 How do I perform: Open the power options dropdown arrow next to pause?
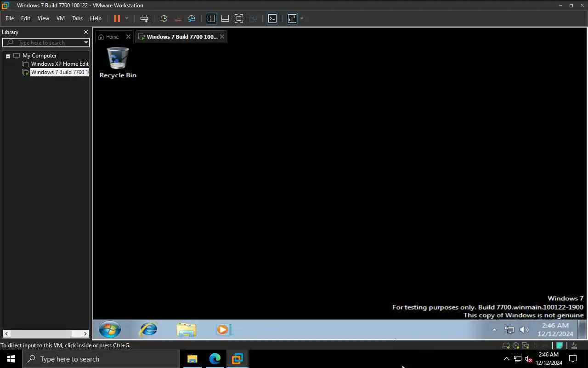tap(127, 18)
